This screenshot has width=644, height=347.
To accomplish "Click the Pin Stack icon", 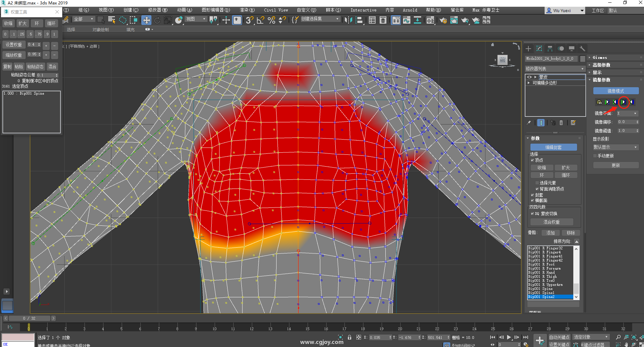I will [529, 123].
